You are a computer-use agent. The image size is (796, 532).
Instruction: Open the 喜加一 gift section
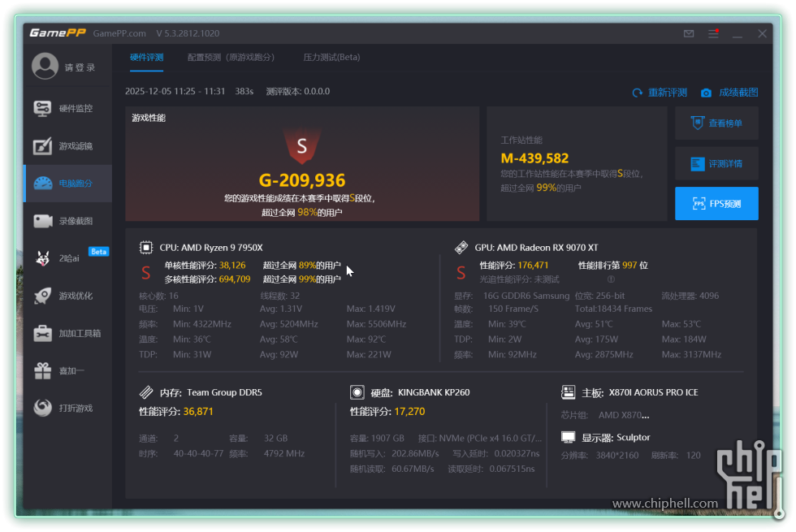pos(68,370)
